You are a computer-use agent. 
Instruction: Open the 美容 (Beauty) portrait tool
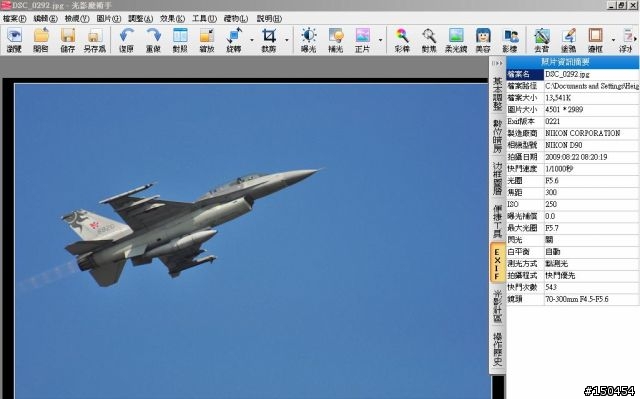pyautogui.click(x=483, y=40)
